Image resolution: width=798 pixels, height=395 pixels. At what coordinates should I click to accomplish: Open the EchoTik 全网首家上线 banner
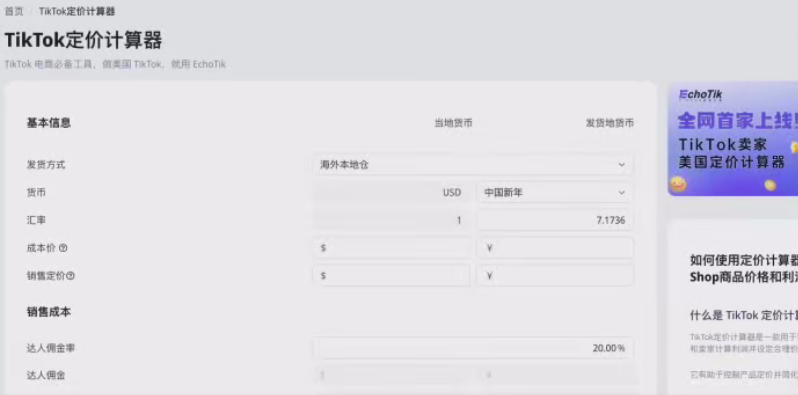pyautogui.click(x=733, y=138)
